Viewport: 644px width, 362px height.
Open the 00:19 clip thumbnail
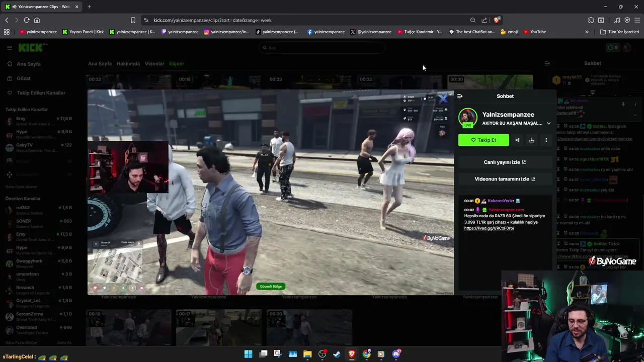pos(128,327)
